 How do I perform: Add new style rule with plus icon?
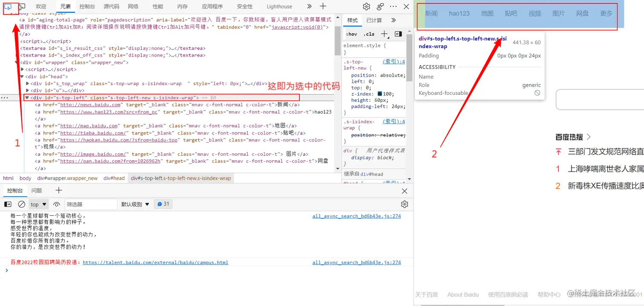pyautogui.click(x=384, y=34)
